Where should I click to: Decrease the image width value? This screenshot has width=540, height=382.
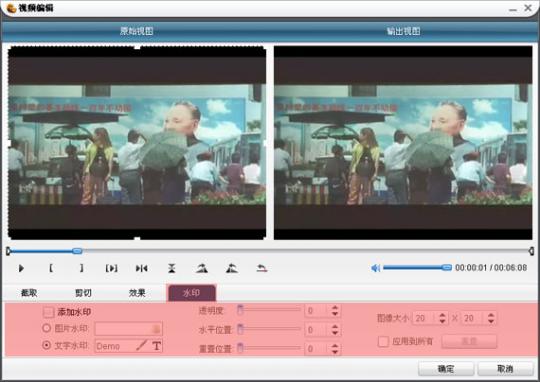443,321
